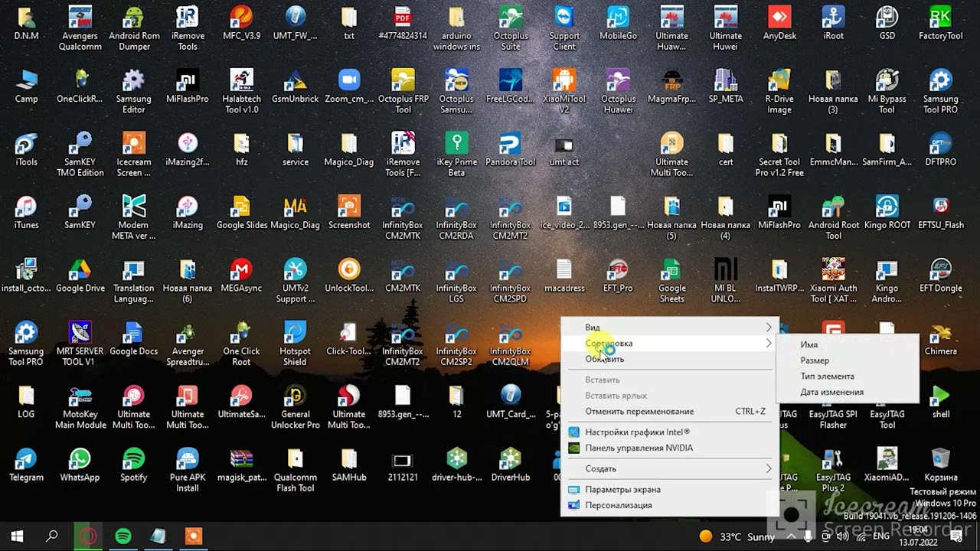Open the macadress text file
Screen dimensions: 980x551
click(564, 275)
